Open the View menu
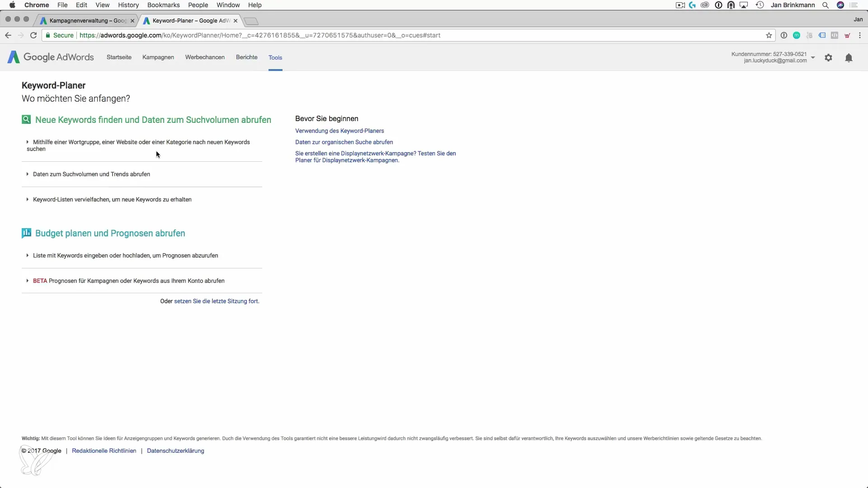Viewport: 868px width, 488px height. tap(102, 5)
